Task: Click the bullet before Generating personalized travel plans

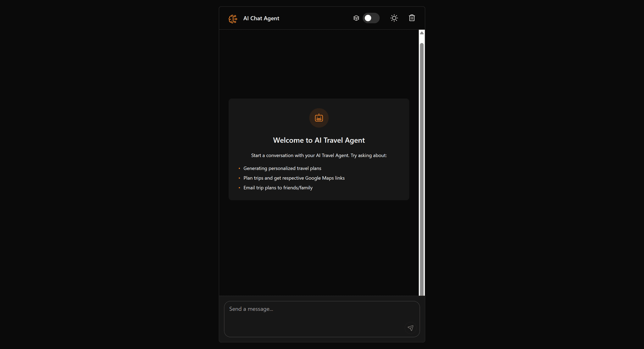Action: click(x=239, y=169)
